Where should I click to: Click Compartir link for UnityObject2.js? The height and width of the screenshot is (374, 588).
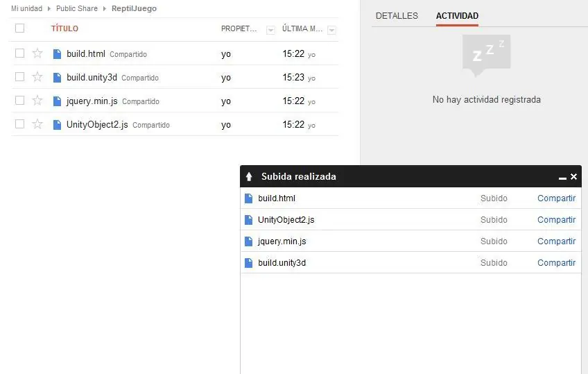pos(557,220)
